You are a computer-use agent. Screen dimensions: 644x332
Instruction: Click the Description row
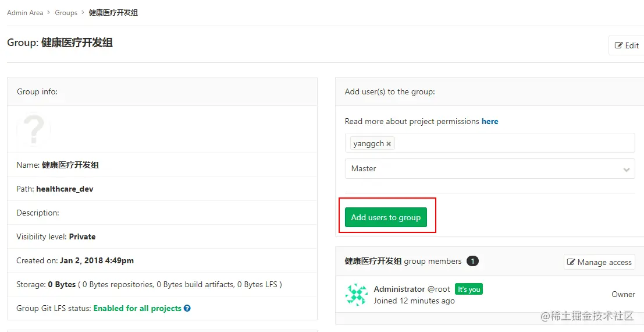pos(162,213)
